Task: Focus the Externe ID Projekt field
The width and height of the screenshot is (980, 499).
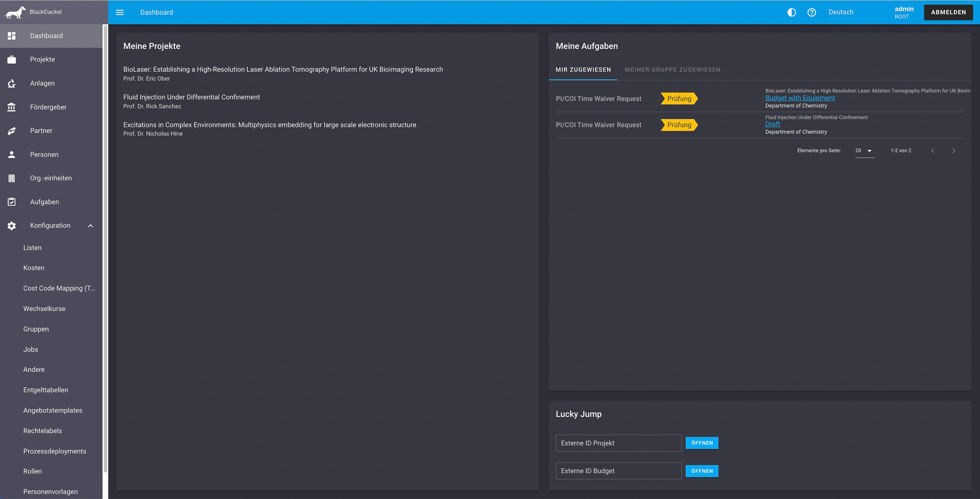Action: [x=619, y=443]
